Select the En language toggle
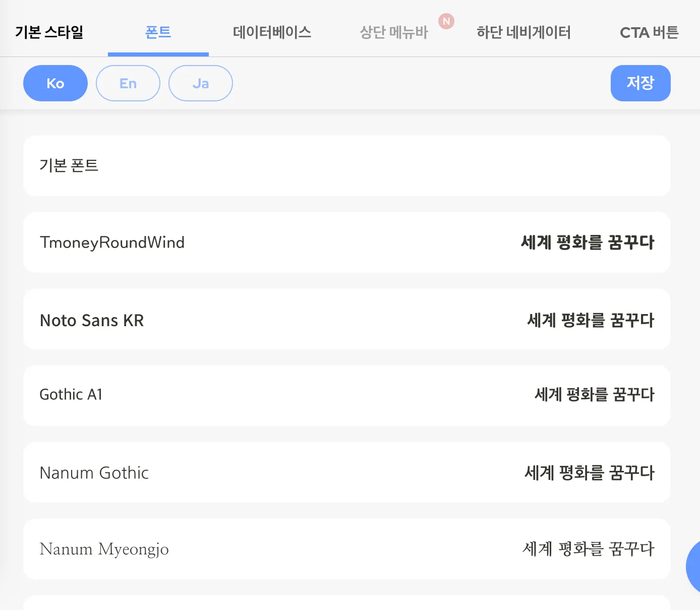The width and height of the screenshot is (700, 610). pyautogui.click(x=128, y=83)
